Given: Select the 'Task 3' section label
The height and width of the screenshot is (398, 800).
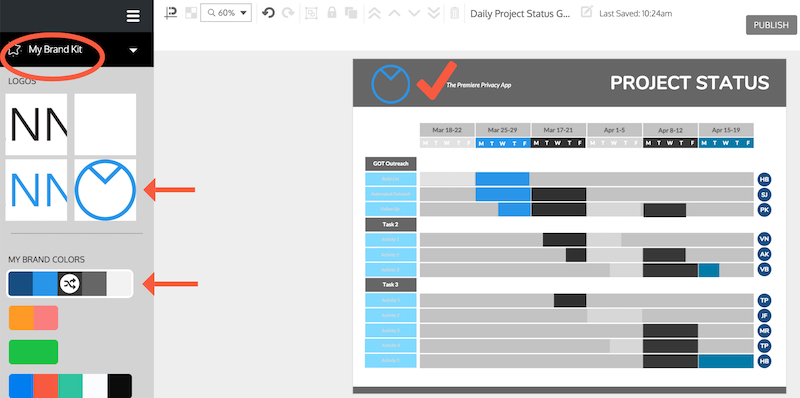Looking at the screenshot, I should click(391, 285).
